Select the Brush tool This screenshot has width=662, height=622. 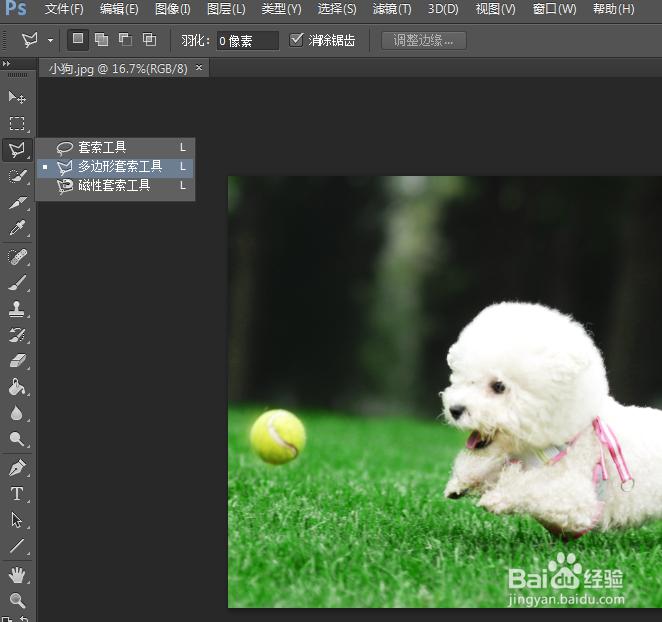[x=17, y=283]
